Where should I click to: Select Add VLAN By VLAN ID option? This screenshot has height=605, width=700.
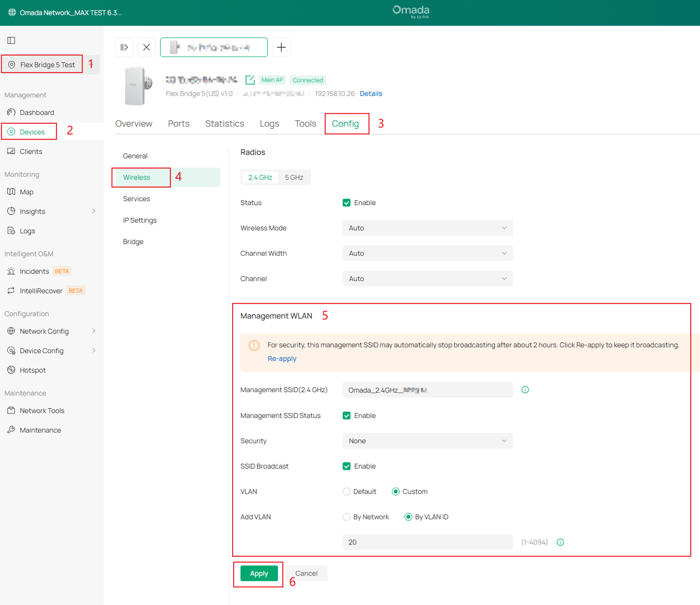(x=408, y=517)
